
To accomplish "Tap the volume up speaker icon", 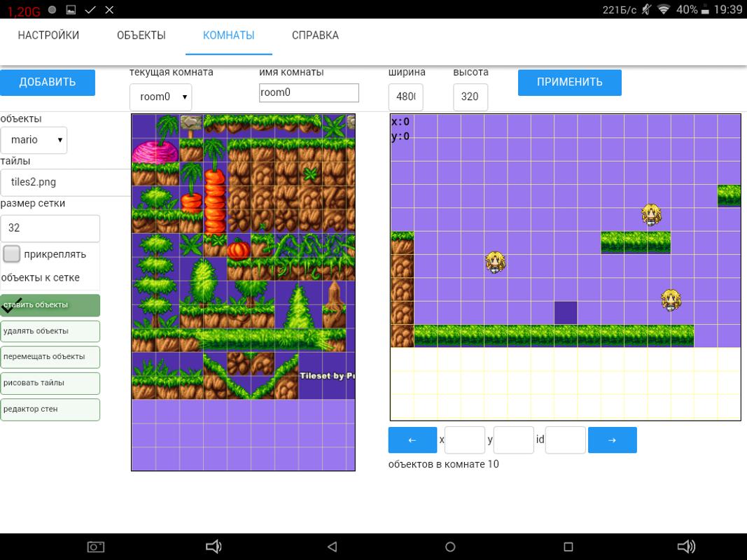I will click(687, 547).
